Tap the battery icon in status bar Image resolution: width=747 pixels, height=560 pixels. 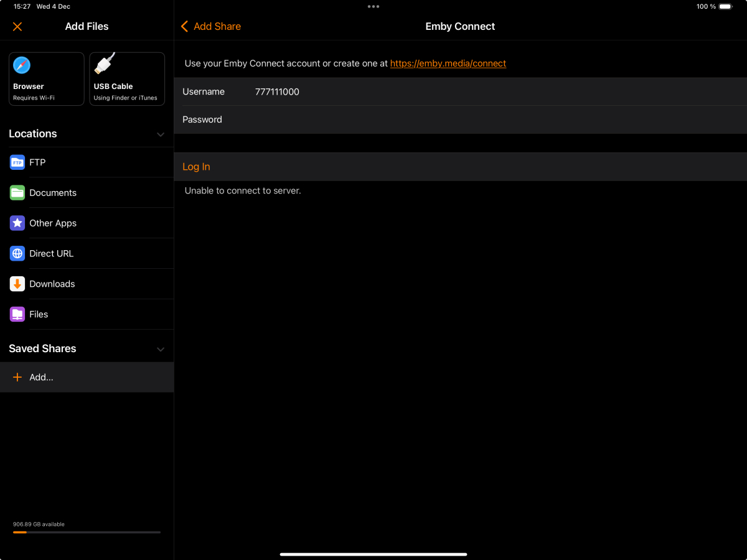coord(726,6)
